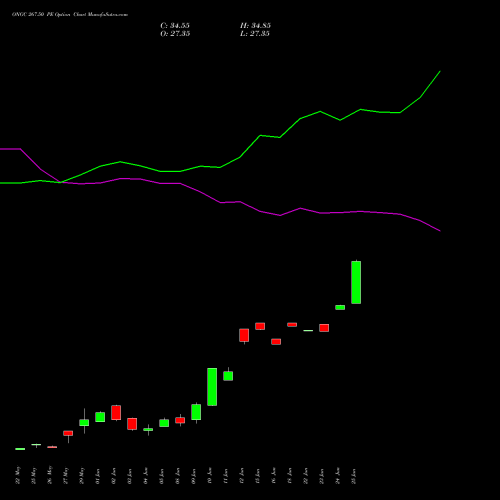Click the 27 May date label
The height and width of the screenshot is (500, 500).
click(66, 475)
